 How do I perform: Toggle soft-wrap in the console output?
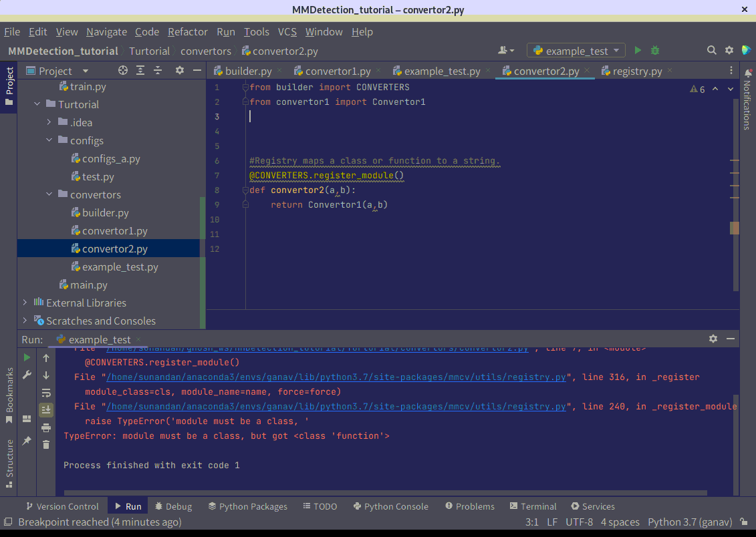(45, 393)
